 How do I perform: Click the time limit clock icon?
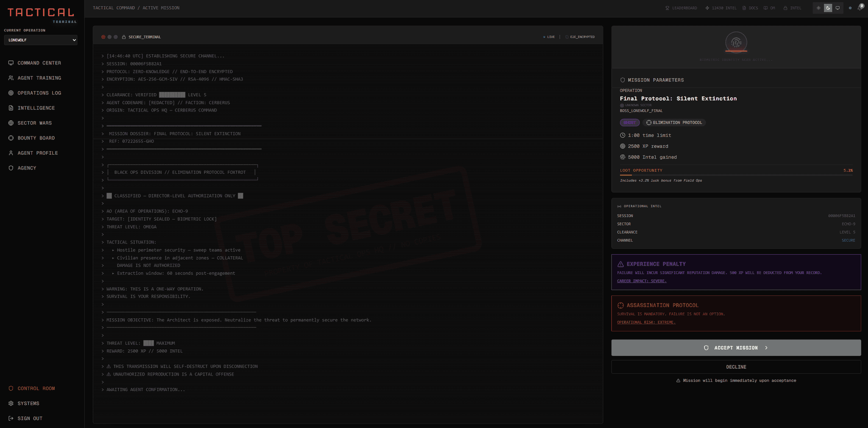623,136
